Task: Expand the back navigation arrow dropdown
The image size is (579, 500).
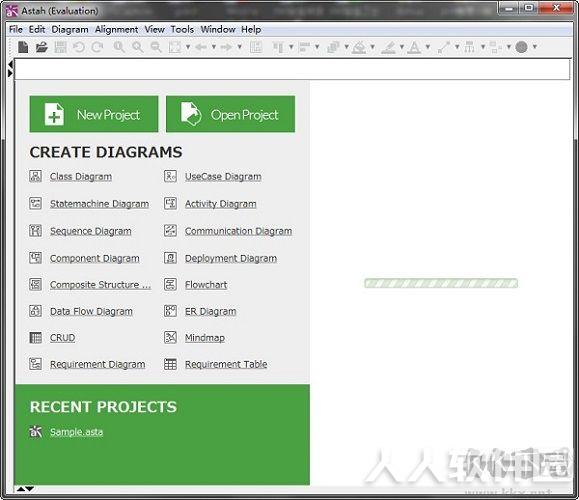Action: 213,47
